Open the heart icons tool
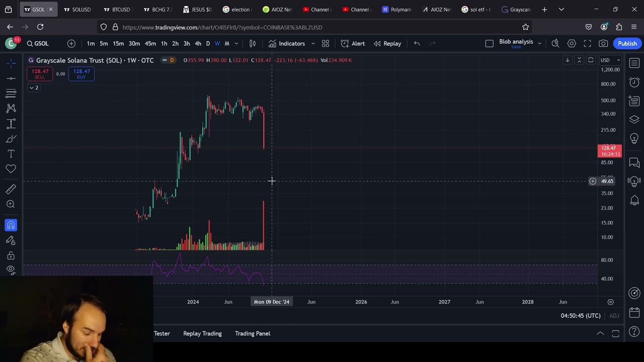 click(11, 168)
